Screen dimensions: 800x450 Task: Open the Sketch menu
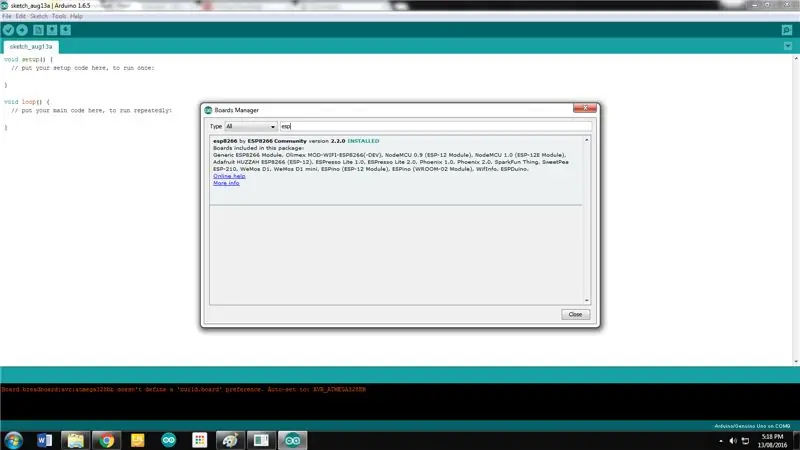pyautogui.click(x=39, y=16)
